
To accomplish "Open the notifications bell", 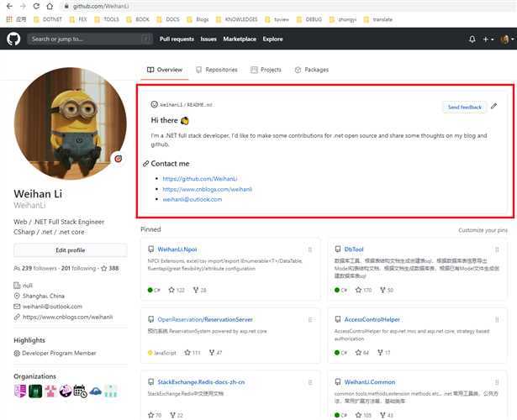I will click(x=472, y=39).
